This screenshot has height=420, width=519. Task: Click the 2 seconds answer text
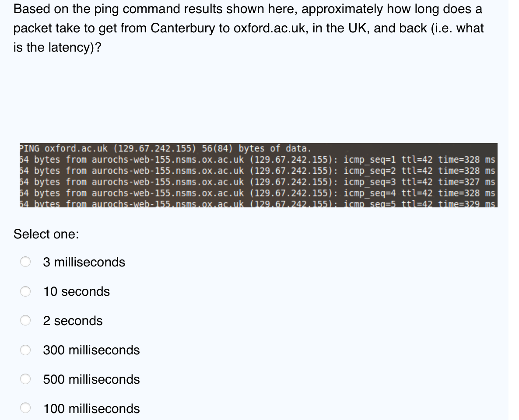(73, 320)
